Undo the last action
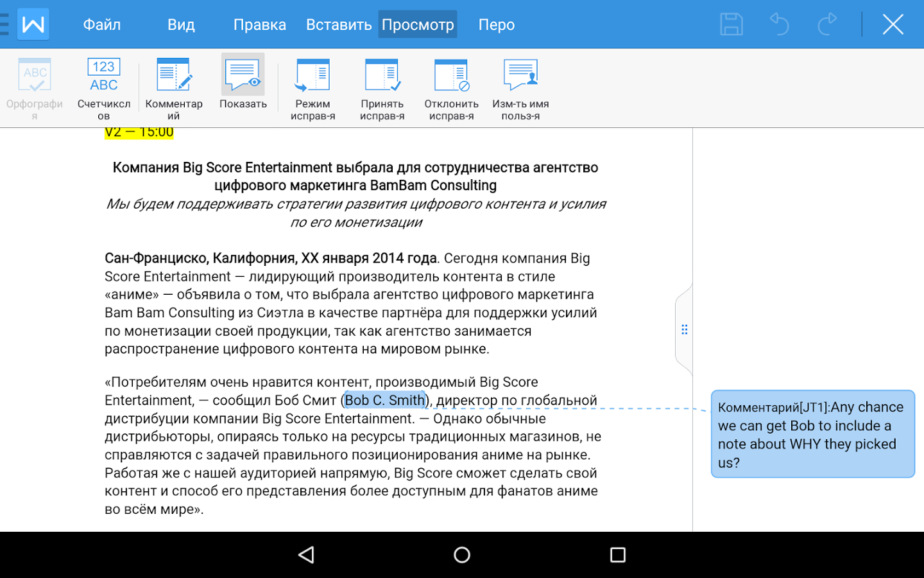This screenshot has width=924, height=578. pos(779,24)
